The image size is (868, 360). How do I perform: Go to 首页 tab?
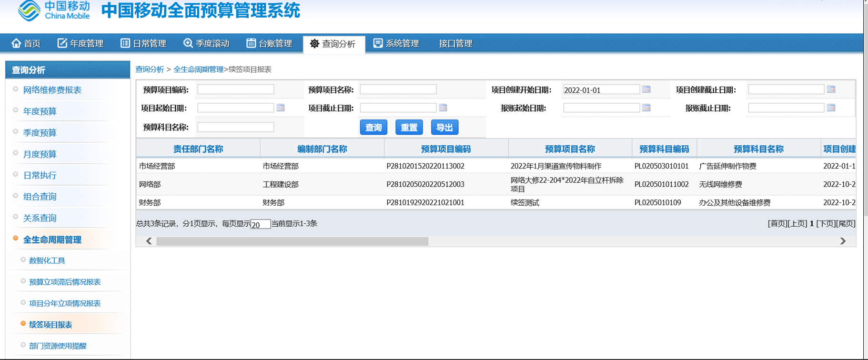(26, 44)
